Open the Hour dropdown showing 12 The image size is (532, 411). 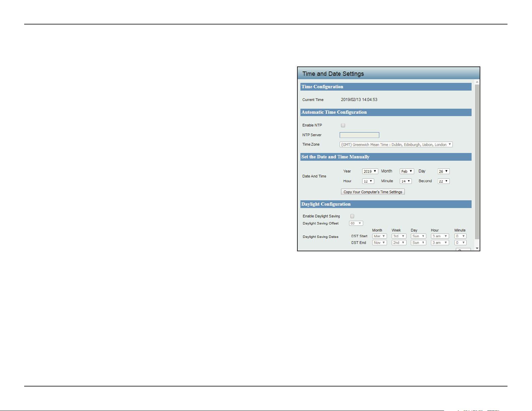tap(368, 181)
